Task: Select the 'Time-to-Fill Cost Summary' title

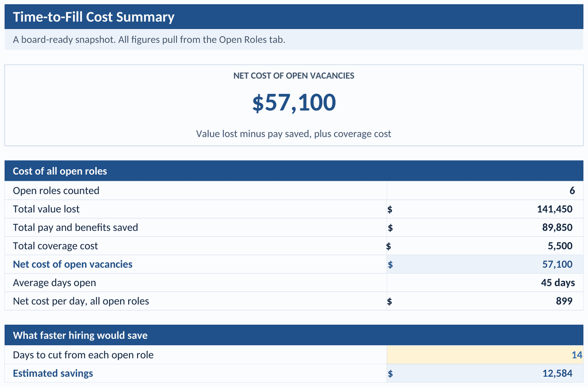Action: pos(93,17)
